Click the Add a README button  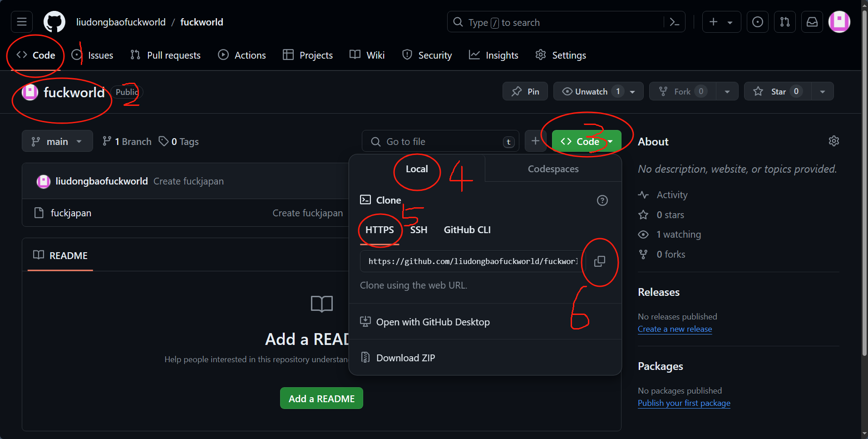[321, 399]
